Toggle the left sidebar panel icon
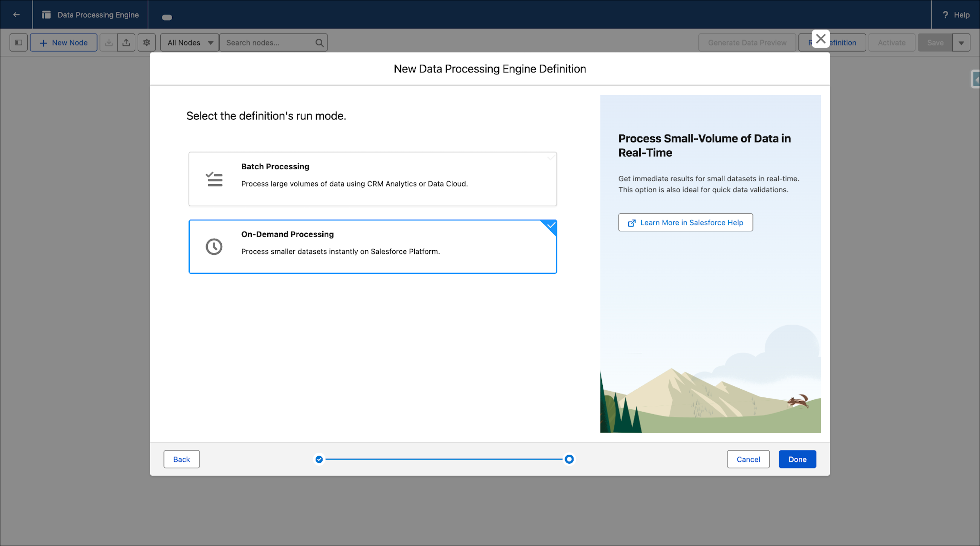Image resolution: width=980 pixels, height=546 pixels. click(x=19, y=43)
